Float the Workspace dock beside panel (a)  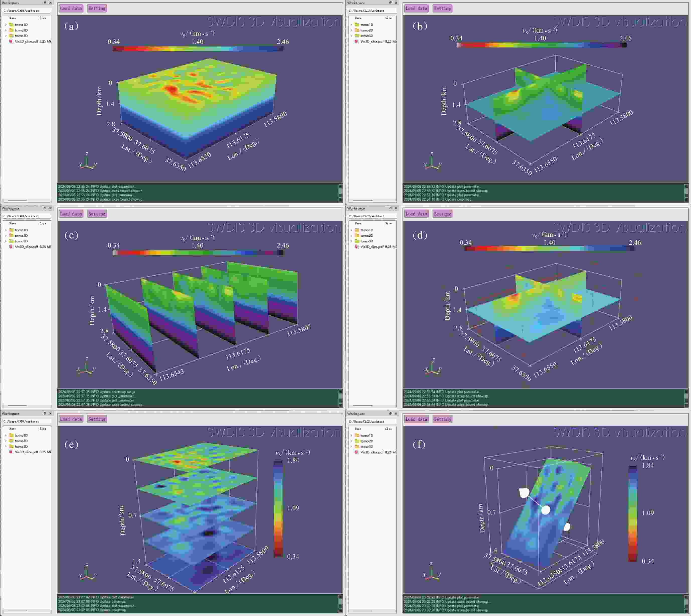(45, 3)
